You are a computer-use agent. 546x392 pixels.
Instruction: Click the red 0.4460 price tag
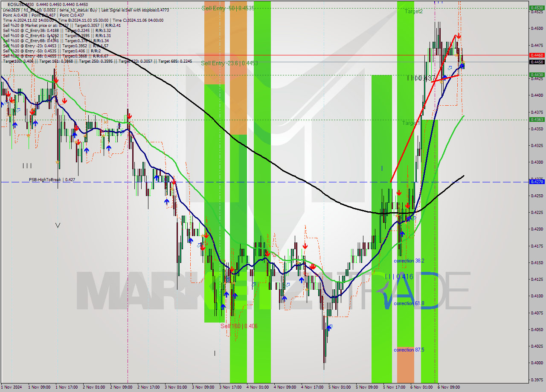(x=537, y=55)
